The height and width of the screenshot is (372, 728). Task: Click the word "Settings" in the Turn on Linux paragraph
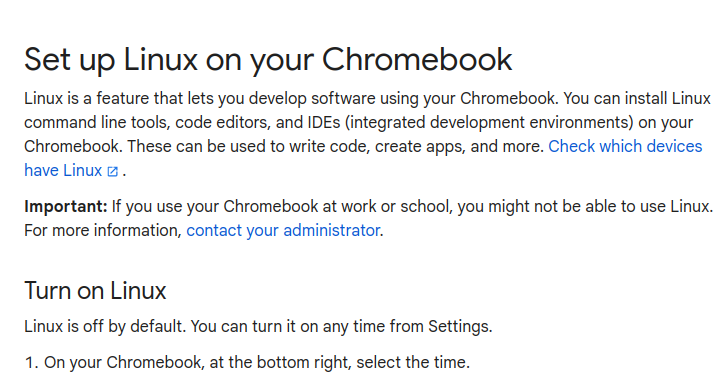point(458,326)
